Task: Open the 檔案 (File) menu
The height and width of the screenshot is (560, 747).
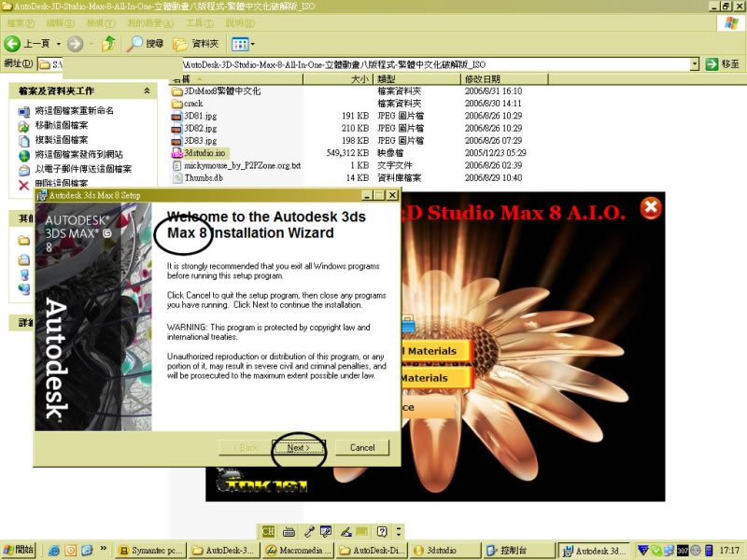Action: [21, 21]
